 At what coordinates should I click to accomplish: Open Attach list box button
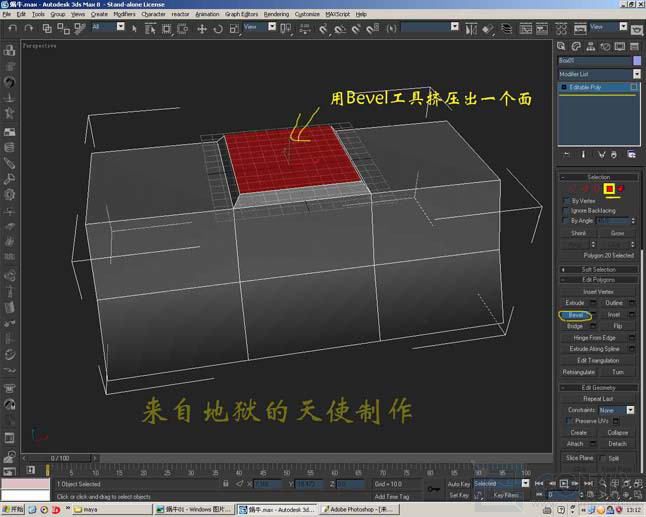(593, 444)
